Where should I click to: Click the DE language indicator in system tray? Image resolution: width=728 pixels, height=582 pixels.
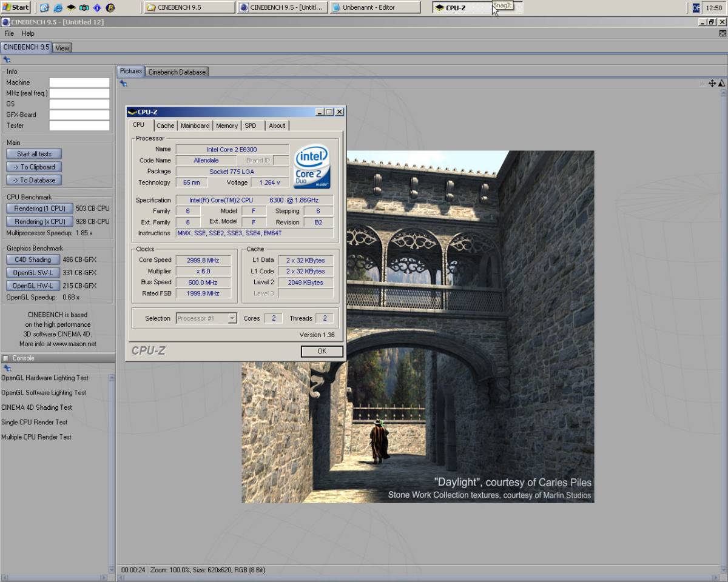[696, 8]
